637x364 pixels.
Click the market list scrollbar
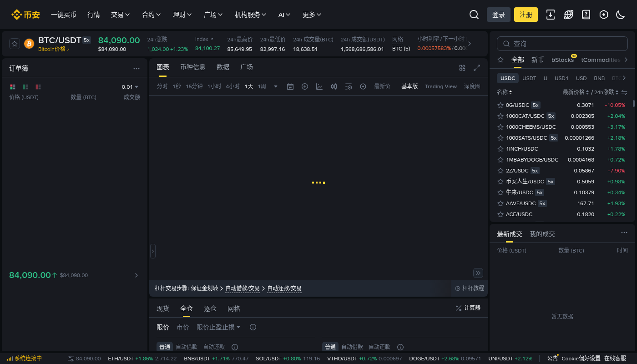coord(633,104)
